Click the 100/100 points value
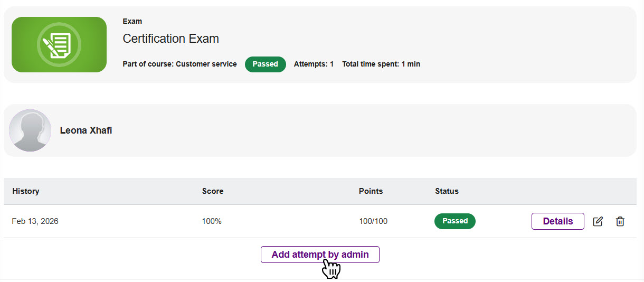This screenshot has height=282, width=644. [373, 221]
